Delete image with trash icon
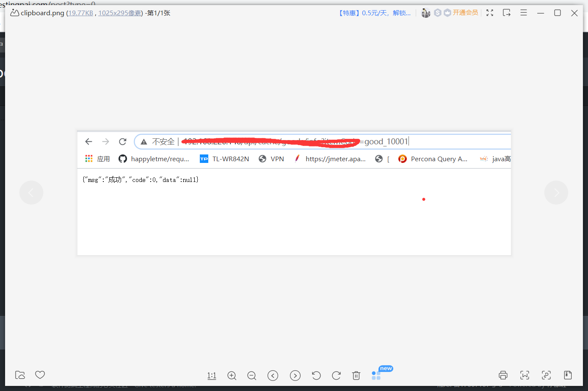This screenshot has height=391, width=588. (356, 375)
